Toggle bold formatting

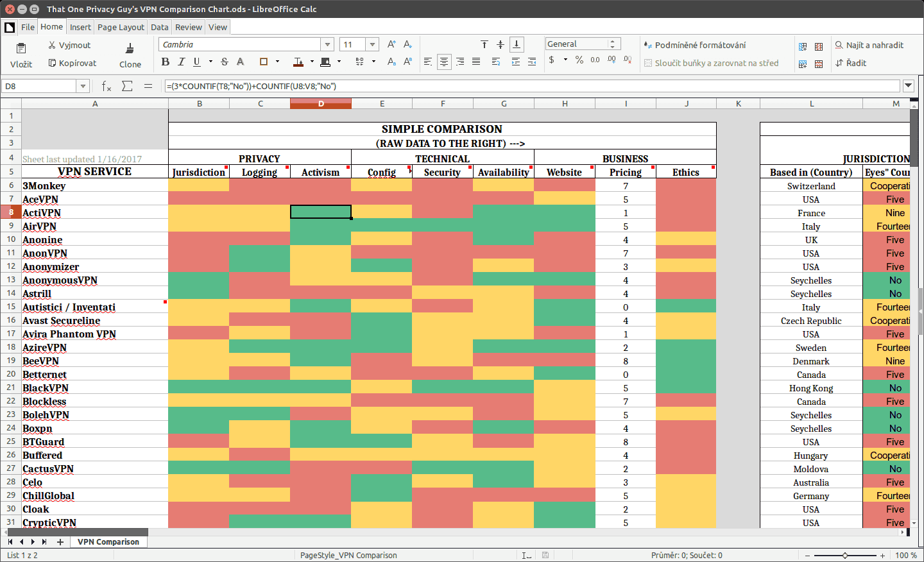click(166, 62)
